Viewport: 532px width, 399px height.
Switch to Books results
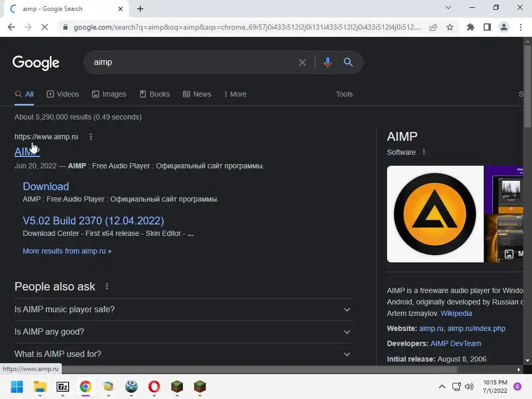(155, 95)
